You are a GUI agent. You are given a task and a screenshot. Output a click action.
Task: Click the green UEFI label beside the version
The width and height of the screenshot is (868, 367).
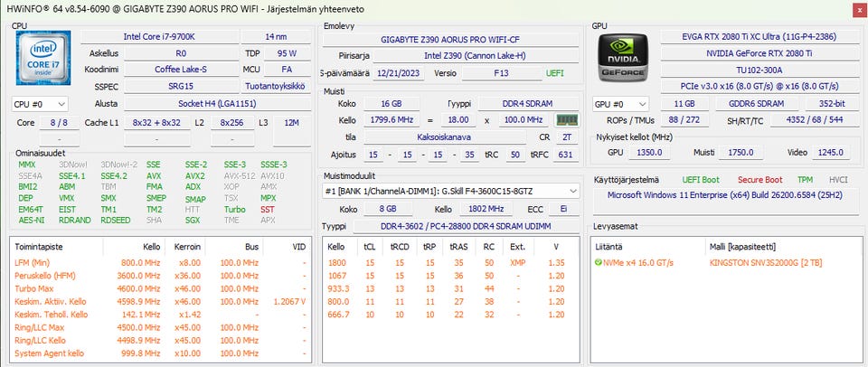(x=555, y=73)
